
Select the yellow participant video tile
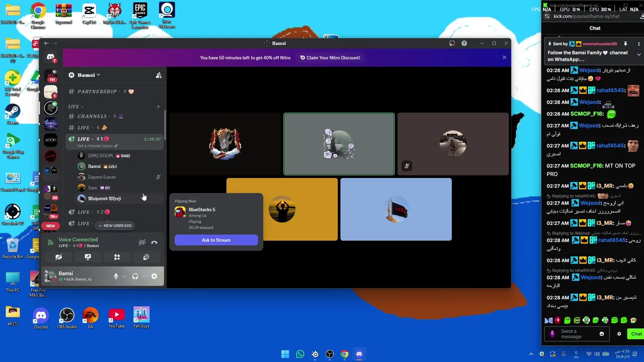click(x=282, y=209)
